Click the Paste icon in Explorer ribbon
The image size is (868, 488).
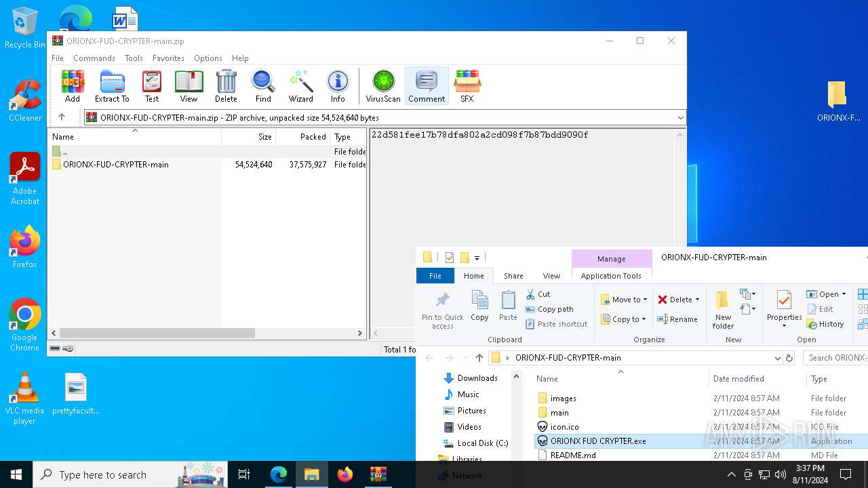[x=508, y=306]
